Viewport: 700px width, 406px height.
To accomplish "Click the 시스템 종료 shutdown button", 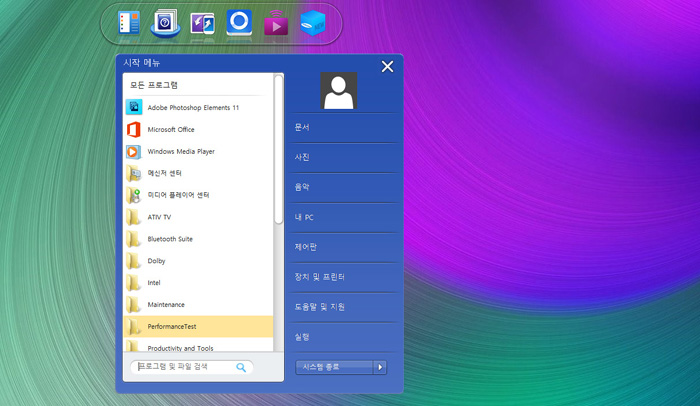I will click(x=334, y=367).
